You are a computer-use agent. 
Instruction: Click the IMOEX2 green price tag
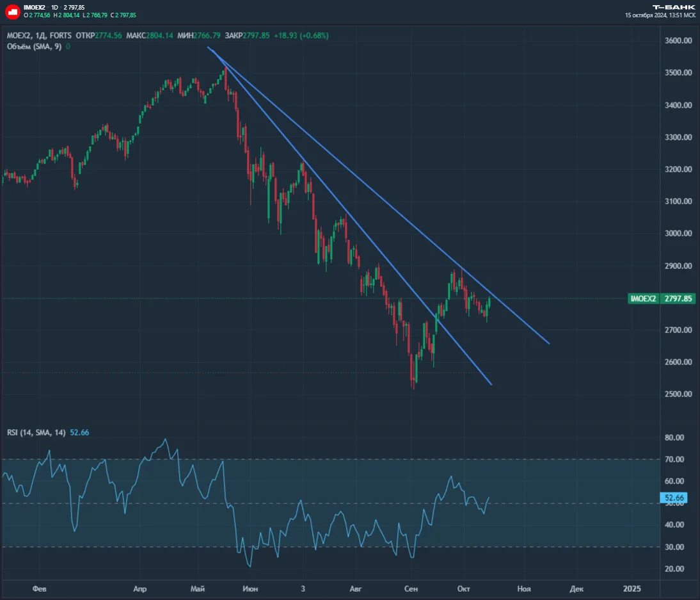pos(661,298)
